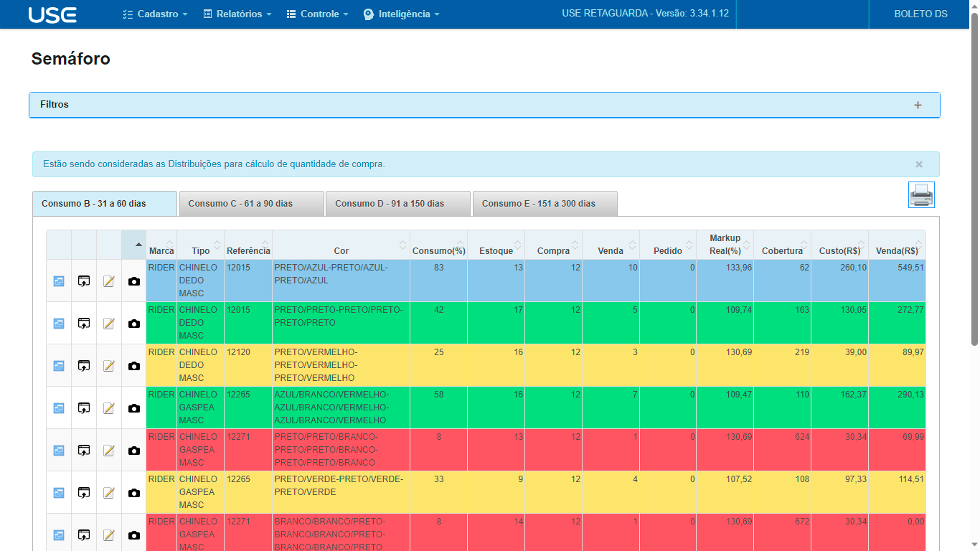This screenshot has width=980, height=551.
Task: Open the Inteligência dropdown menu
Action: point(401,14)
